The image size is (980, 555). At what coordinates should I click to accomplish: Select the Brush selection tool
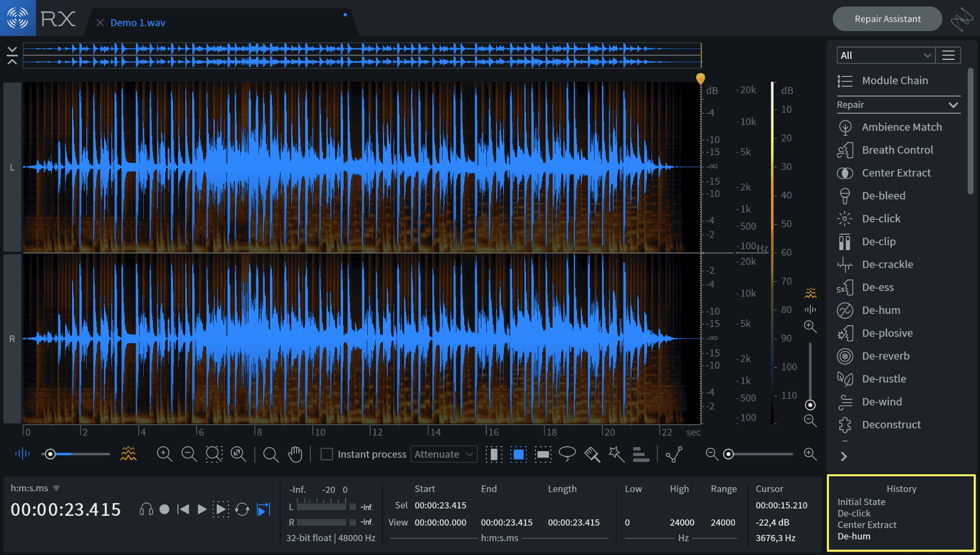tap(592, 455)
